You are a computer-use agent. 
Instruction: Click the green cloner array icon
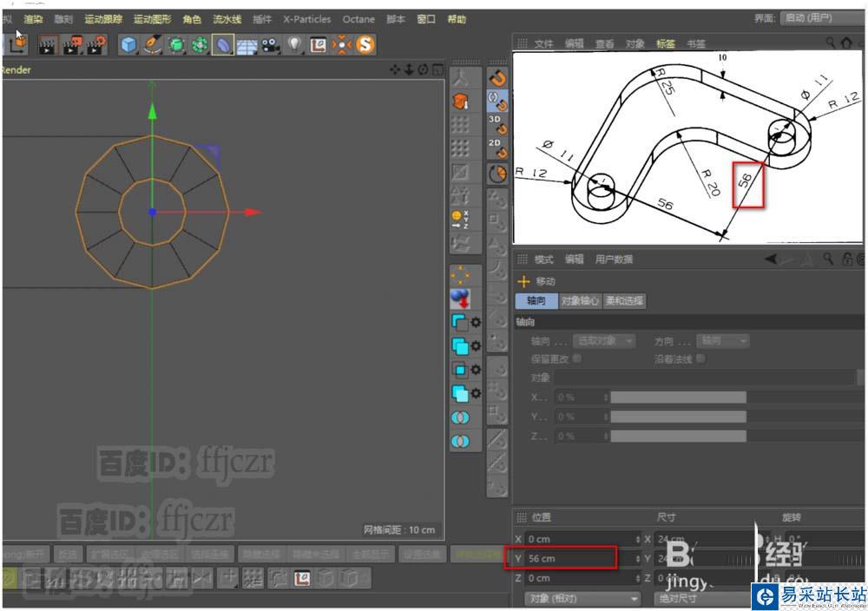coord(200,45)
